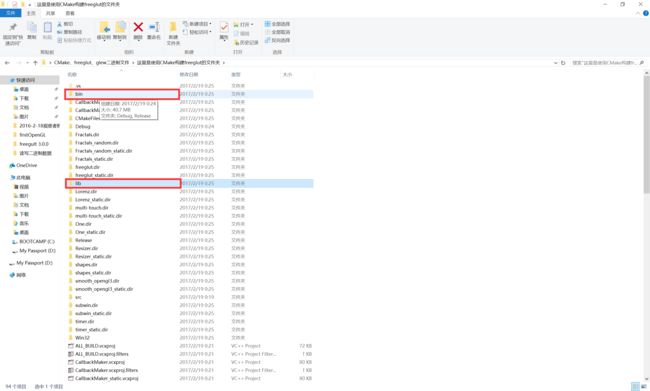Image resolution: width=650 pixels, height=391 pixels.
Task: Switch to large icons view in status bar
Action: (644, 386)
